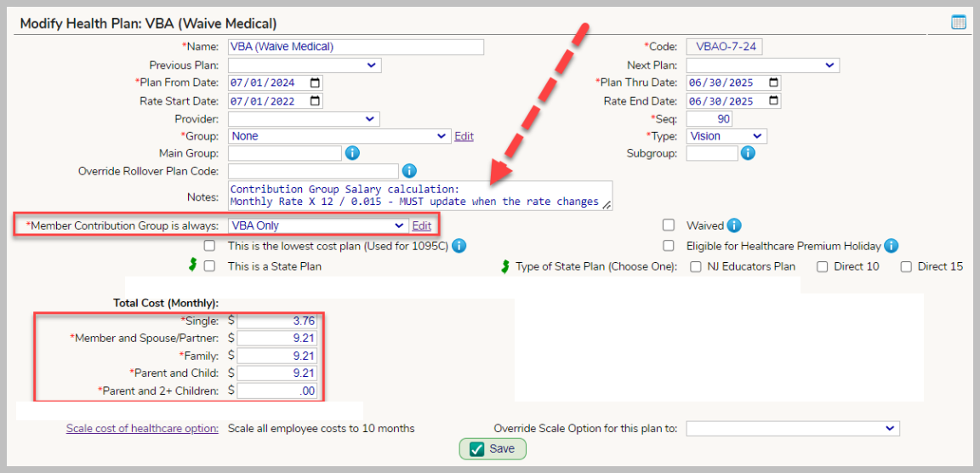
Task: Show info for Healthcare Premium Holiday
Action: click(x=892, y=246)
